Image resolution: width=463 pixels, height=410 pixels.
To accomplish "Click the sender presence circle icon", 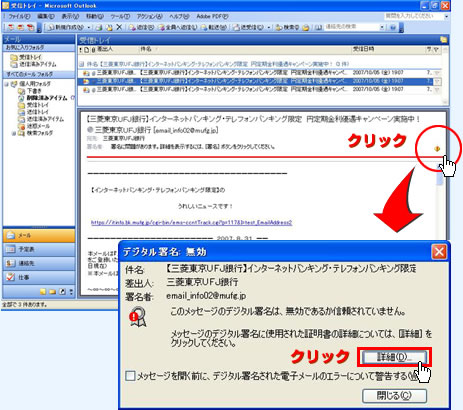I will (90, 130).
